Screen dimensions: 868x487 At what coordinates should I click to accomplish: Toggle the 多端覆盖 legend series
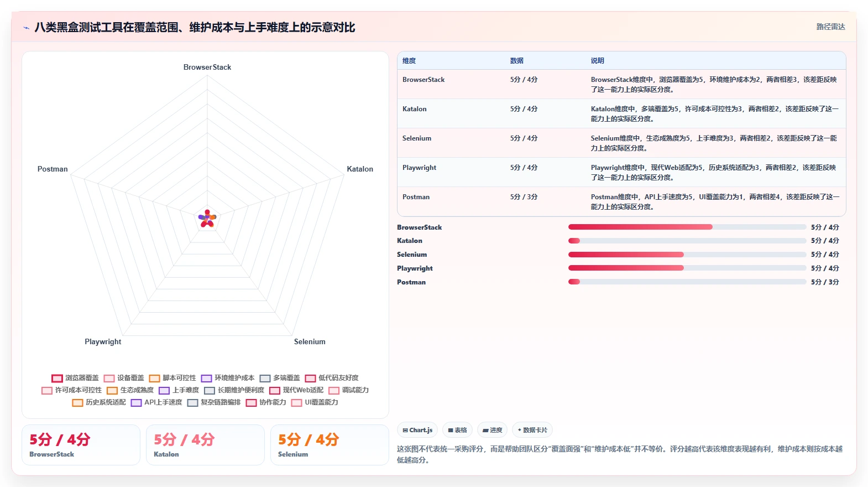click(x=280, y=378)
